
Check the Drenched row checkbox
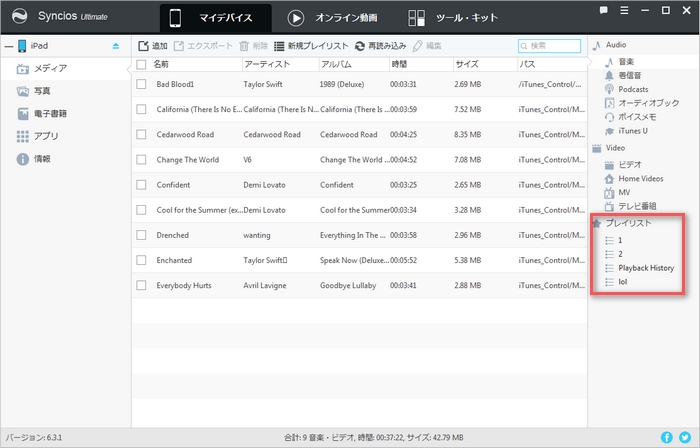click(x=141, y=235)
